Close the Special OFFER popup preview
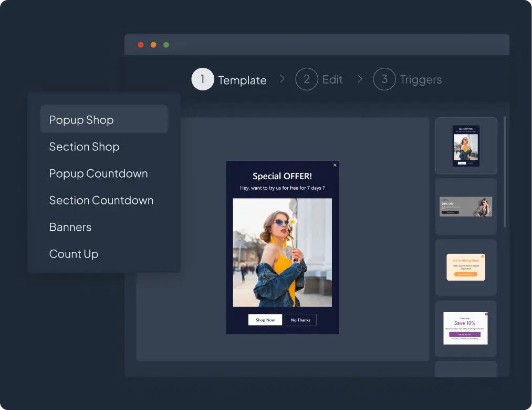532x410 pixels. click(335, 165)
